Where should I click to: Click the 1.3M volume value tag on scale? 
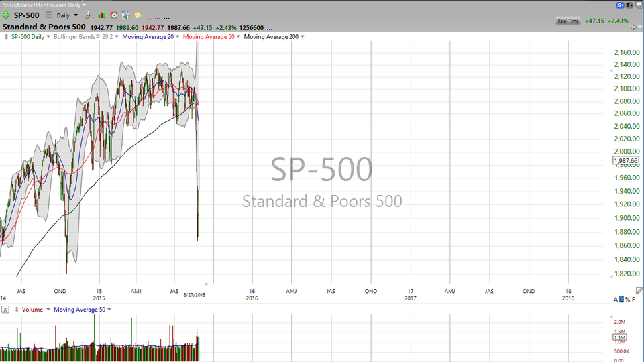pyautogui.click(x=620, y=337)
